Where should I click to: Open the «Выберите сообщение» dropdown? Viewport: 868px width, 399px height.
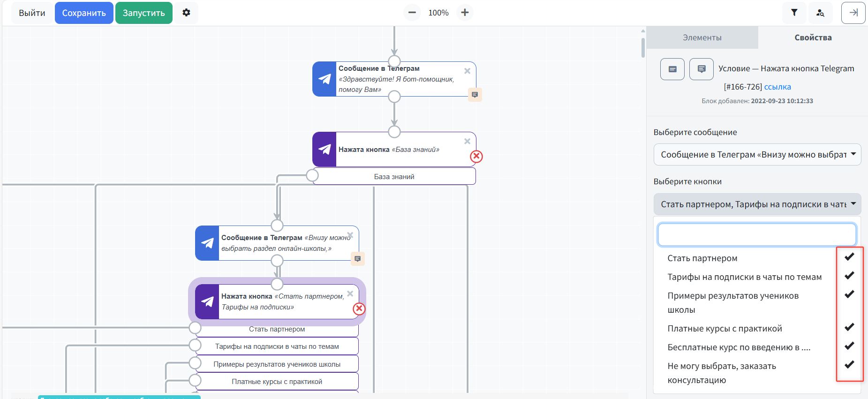pos(757,155)
